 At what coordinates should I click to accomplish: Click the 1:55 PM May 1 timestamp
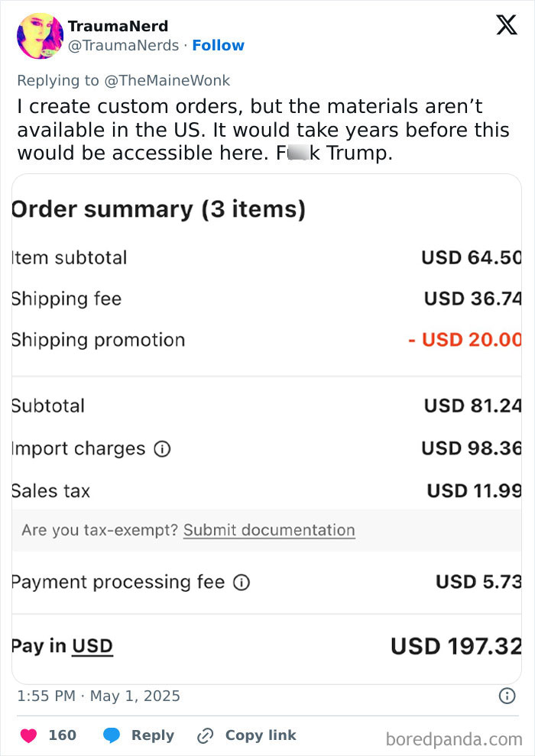click(99, 696)
